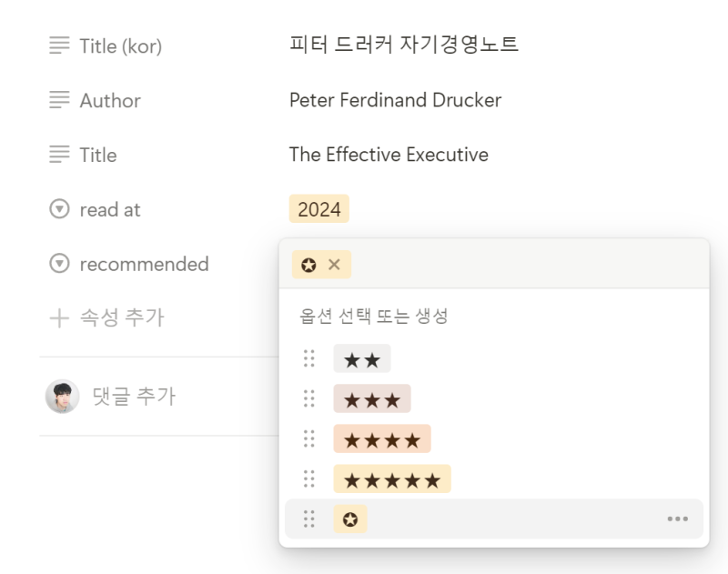
Task: Click drag handle next to four-star option
Action: coord(308,438)
